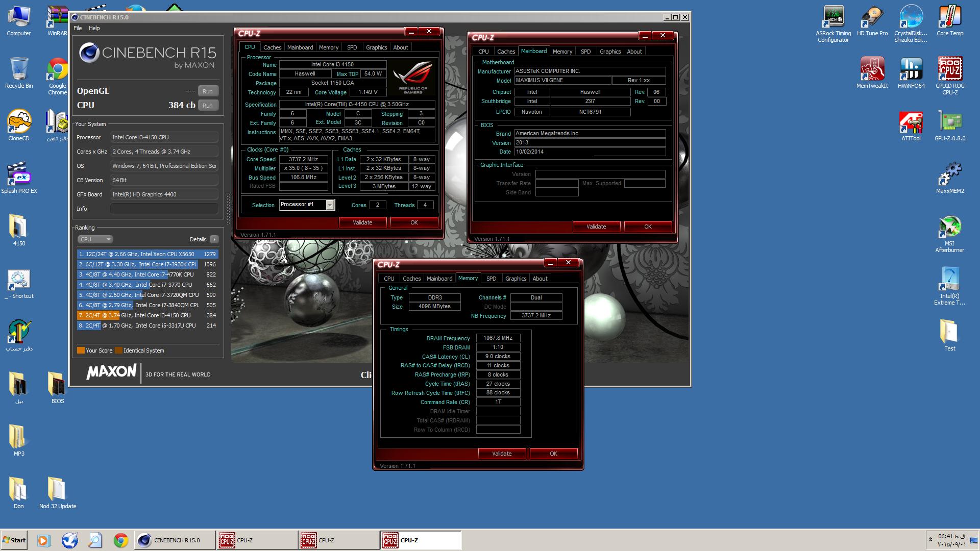
Task: Select the Xeon X5650 ranking row
Action: 148,254
